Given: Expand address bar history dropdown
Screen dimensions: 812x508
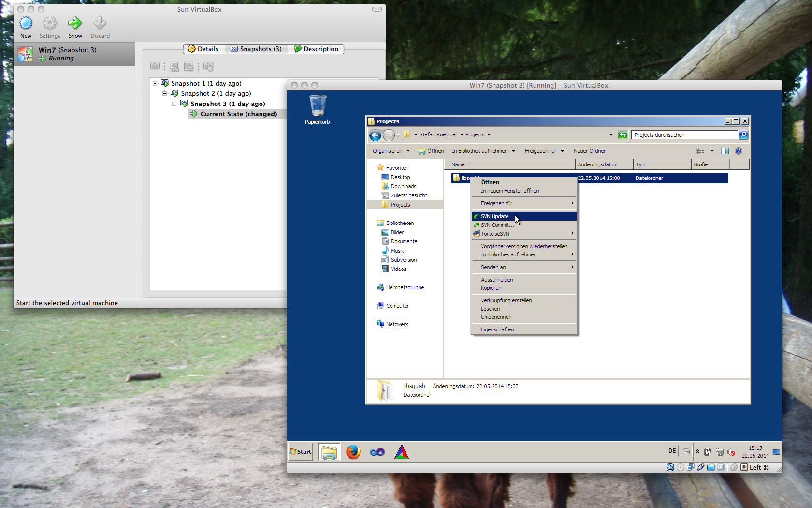Looking at the screenshot, I should 611,135.
